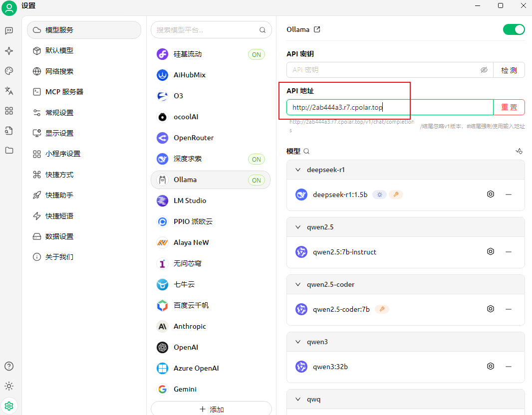Click the API 地址 URL input field
The width and height of the screenshot is (532, 415).
tap(390, 107)
